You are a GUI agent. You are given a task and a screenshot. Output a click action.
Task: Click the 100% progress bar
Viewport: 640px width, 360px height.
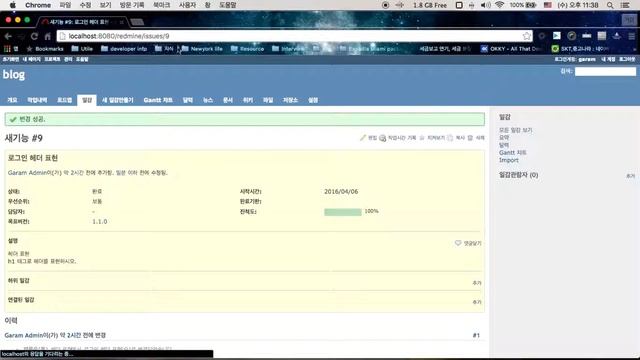(342, 212)
